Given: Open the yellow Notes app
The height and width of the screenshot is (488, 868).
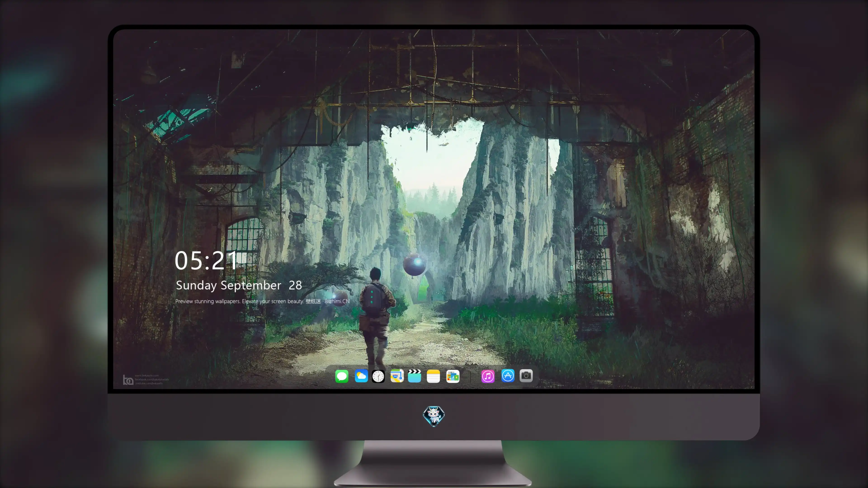Looking at the screenshot, I should click(433, 376).
